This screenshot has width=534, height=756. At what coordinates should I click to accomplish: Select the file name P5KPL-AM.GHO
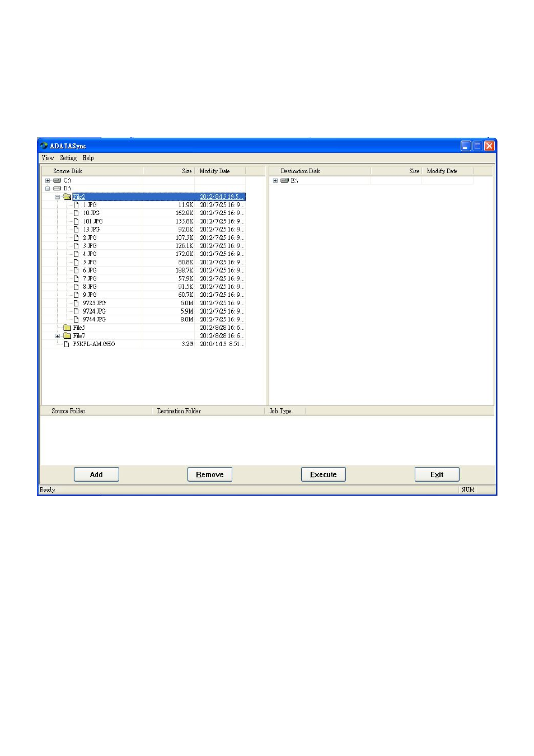[94, 344]
